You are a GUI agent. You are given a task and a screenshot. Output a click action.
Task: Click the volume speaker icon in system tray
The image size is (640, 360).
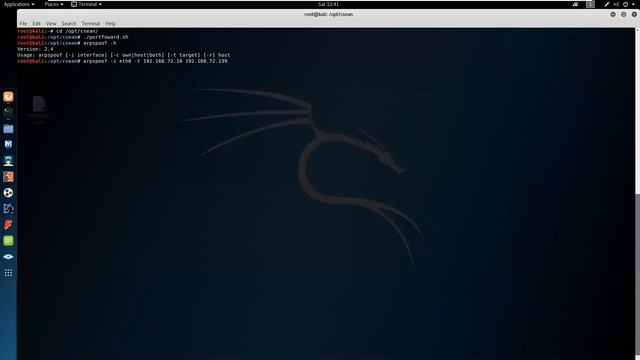[616, 4]
